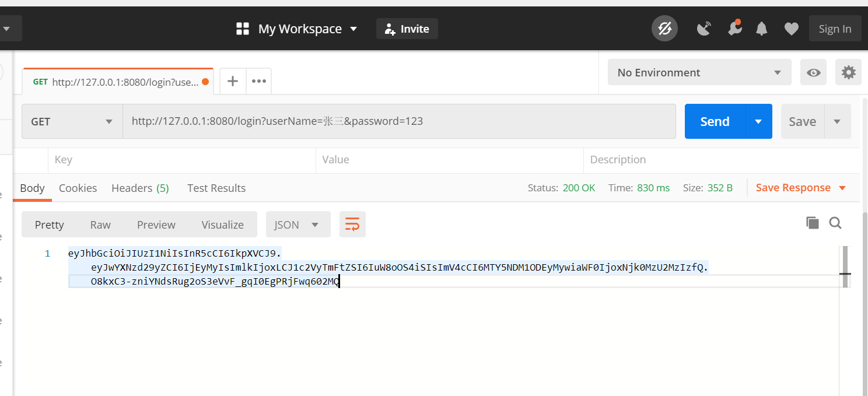Change the GET method dropdown
Viewport: 868px width, 396px height.
coord(72,121)
